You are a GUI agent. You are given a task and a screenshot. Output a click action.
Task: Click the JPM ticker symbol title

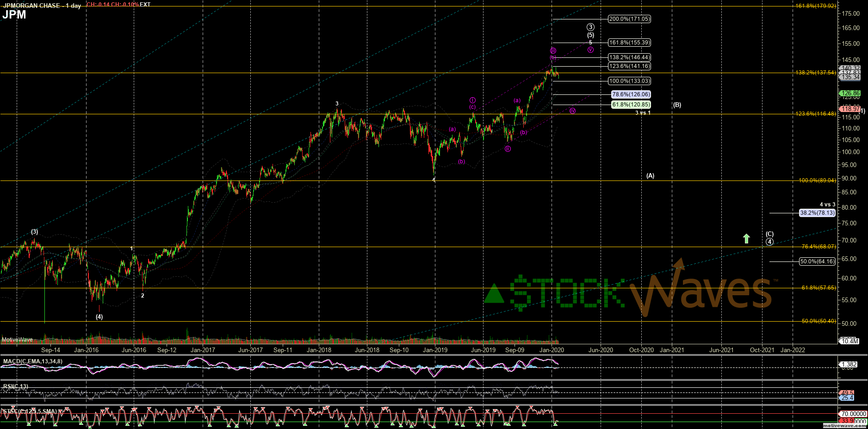click(14, 15)
